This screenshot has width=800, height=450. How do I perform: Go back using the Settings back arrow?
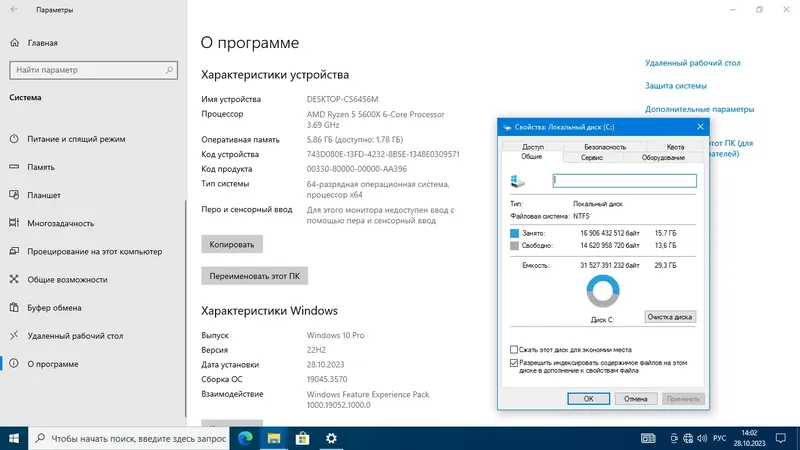point(14,9)
